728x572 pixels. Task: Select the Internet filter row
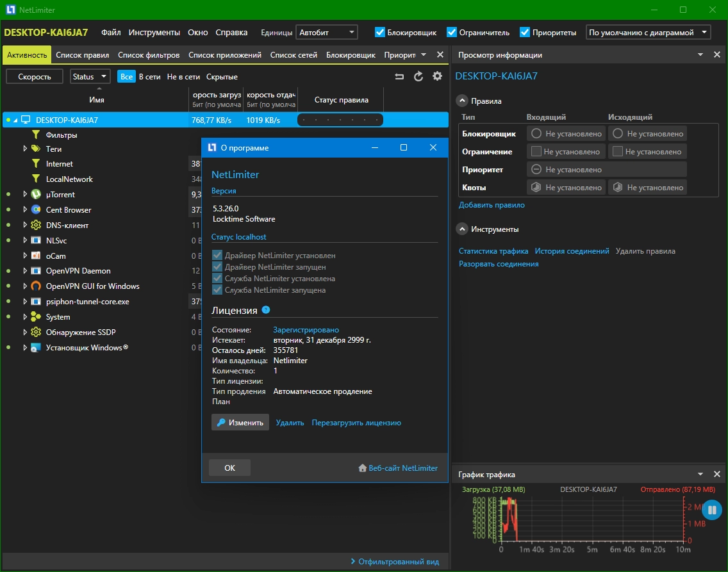coord(59,164)
